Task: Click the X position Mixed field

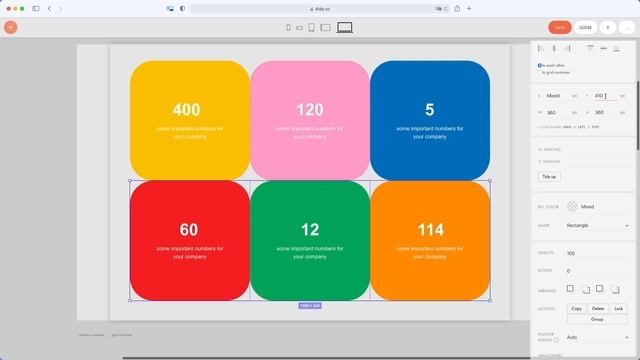Action: 558,96
